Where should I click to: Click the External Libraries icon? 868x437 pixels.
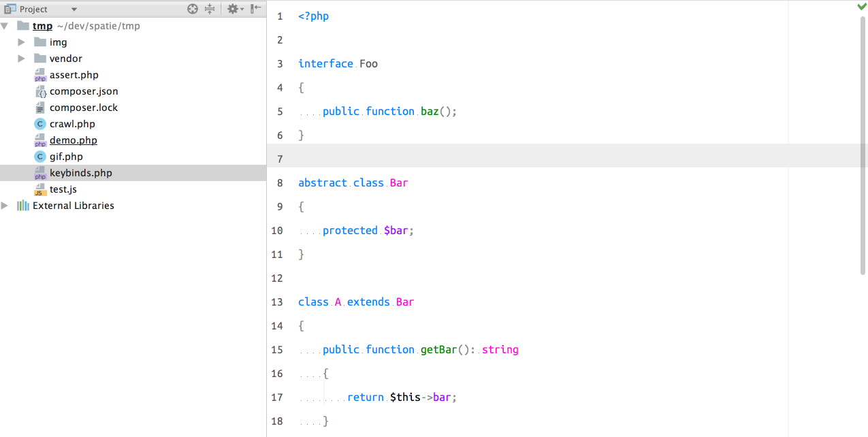tap(23, 206)
